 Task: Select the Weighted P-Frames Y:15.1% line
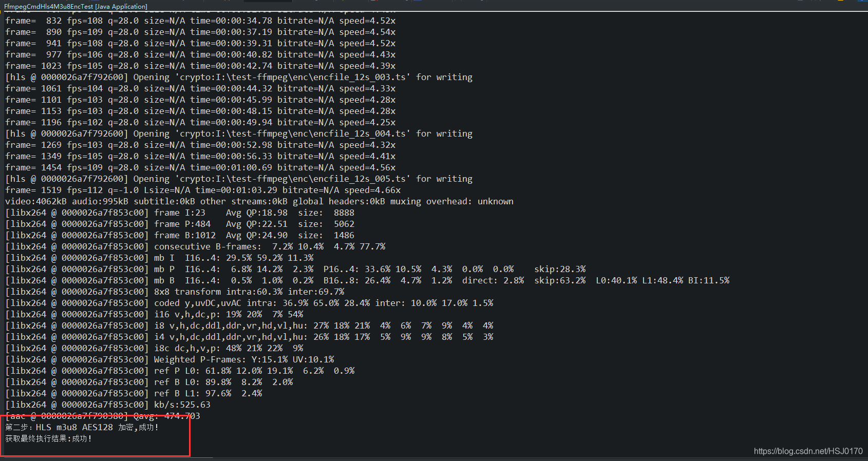(169, 359)
